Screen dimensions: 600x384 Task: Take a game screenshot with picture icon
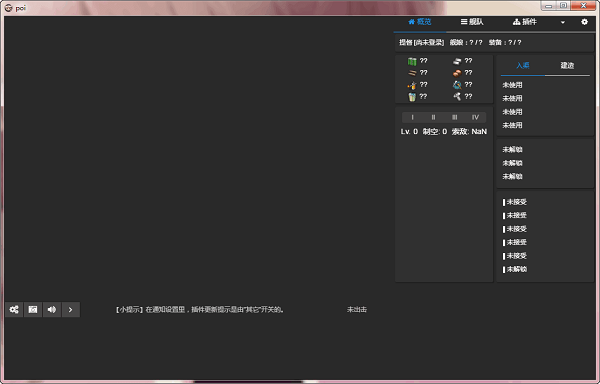pyautogui.click(x=33, y=309)
